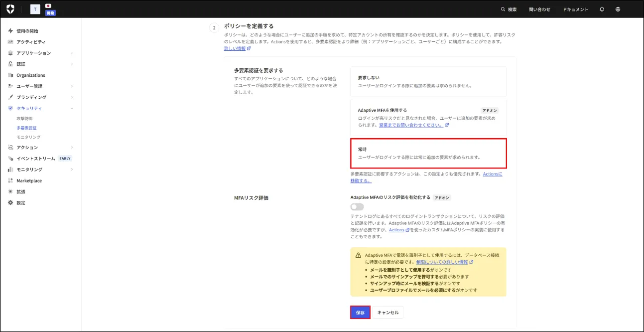This screenshot has width=644, height=332.
Task: Toggle Adaptive MFA risk assessment switch
Action: click(x=357, y=207)
